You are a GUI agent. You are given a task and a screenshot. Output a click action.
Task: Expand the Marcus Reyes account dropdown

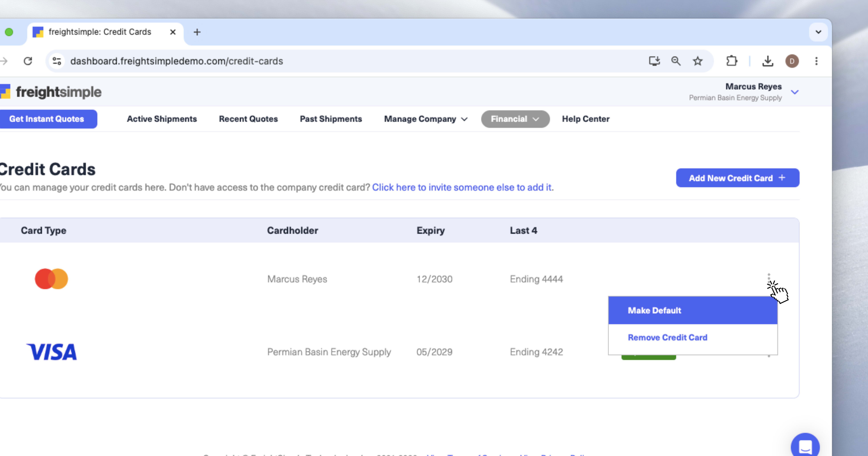tap(795, 92)
